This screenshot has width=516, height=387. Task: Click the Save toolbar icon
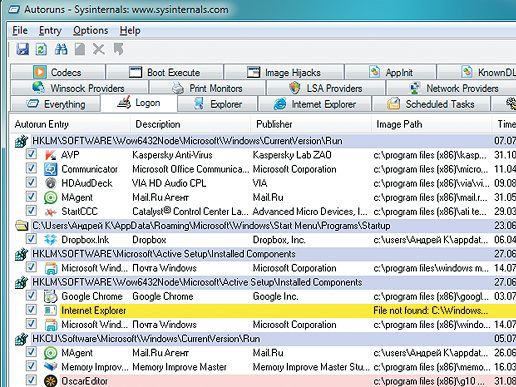(23, 49)
